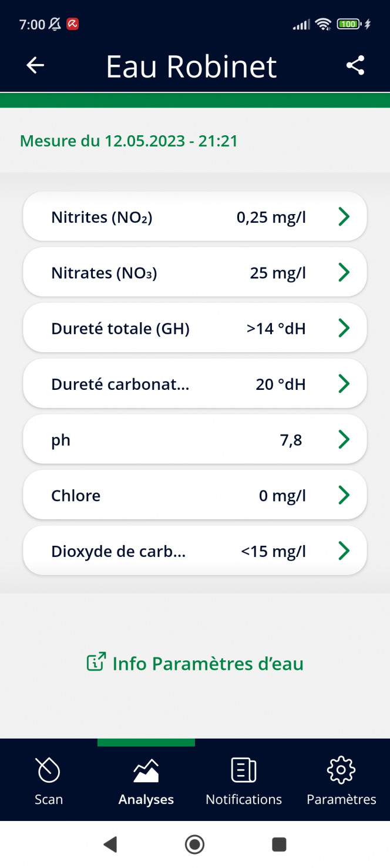Expand Nitrates (NO₃) chevron arrow

click(x=344, y=272)
